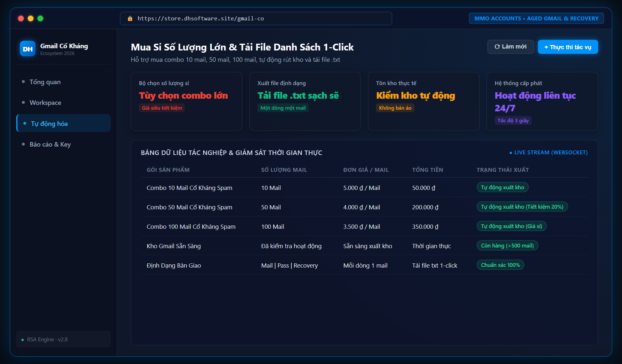
Task: Click the Tiết kiệm 20% status badge
Action: (522, 207)
